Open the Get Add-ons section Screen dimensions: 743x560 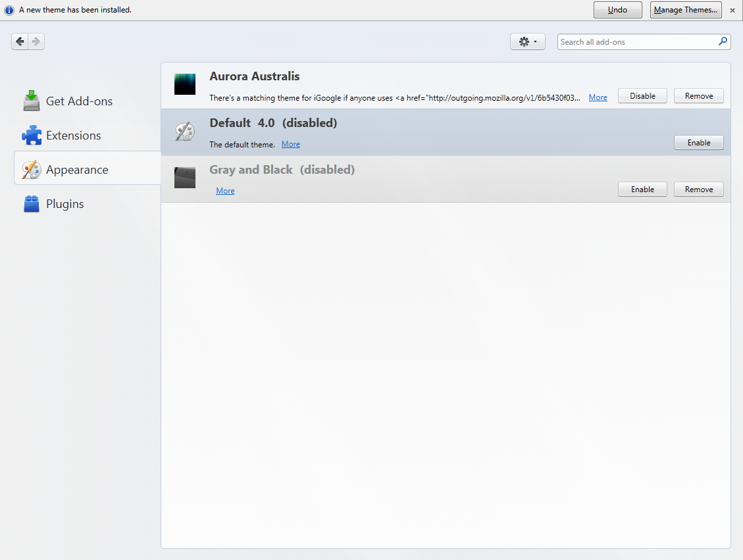pos(87,101)
